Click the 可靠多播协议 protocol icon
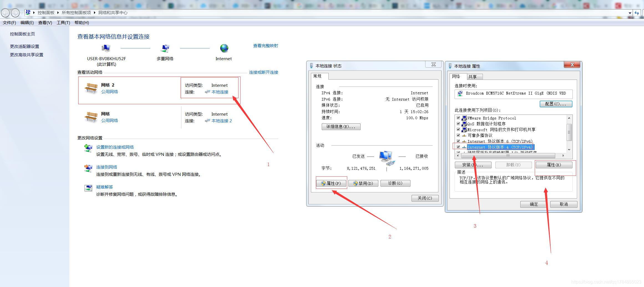644x287 pixels. 464,135
